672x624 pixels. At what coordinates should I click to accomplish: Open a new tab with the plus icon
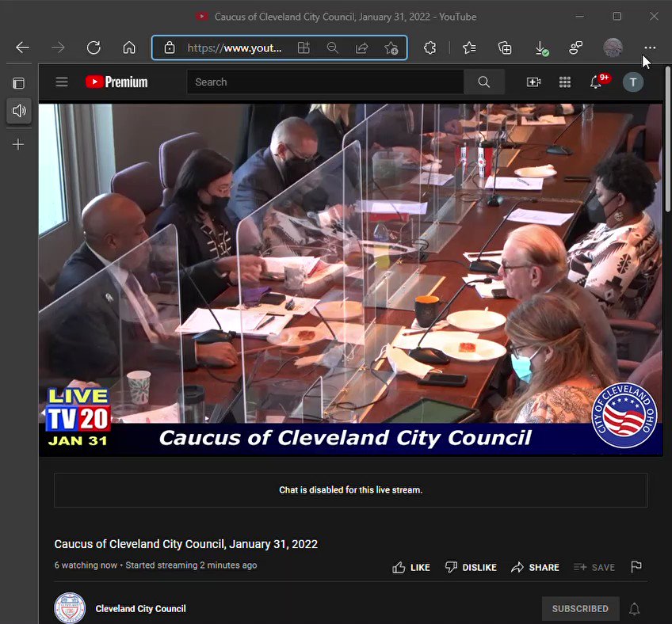coord(18,144)
